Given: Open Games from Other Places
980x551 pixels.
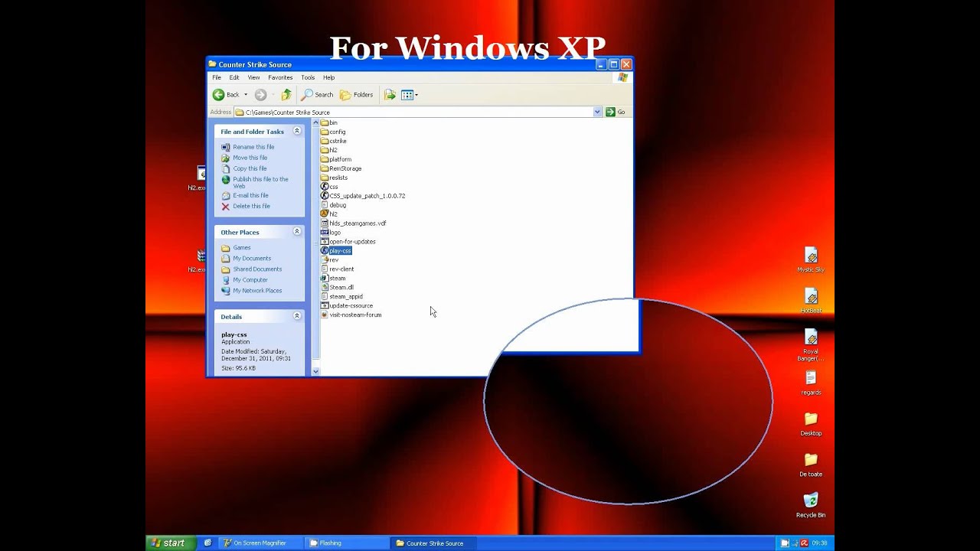Looking at the screenshot, I should coord(241,248).
